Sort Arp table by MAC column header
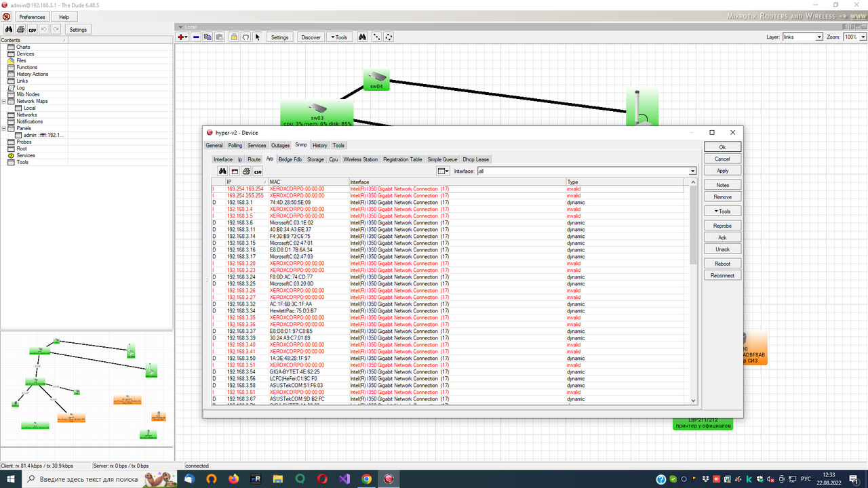868x488 pixels. [309, 182]
